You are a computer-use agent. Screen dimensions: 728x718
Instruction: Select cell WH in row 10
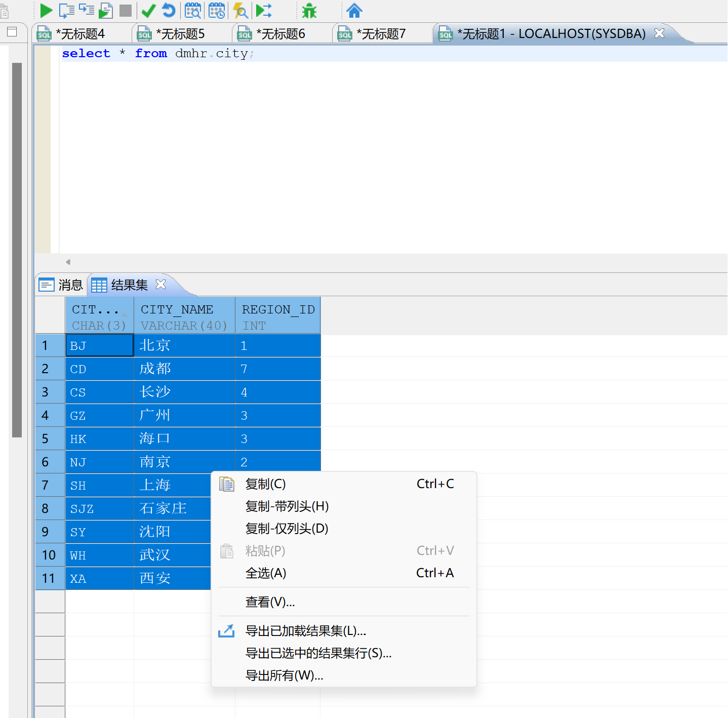click(99, 555)
